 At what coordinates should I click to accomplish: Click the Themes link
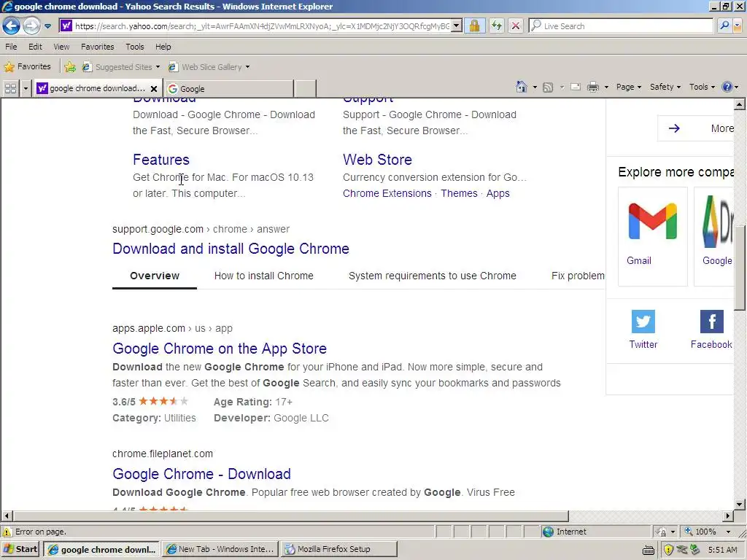click(459, 193)
